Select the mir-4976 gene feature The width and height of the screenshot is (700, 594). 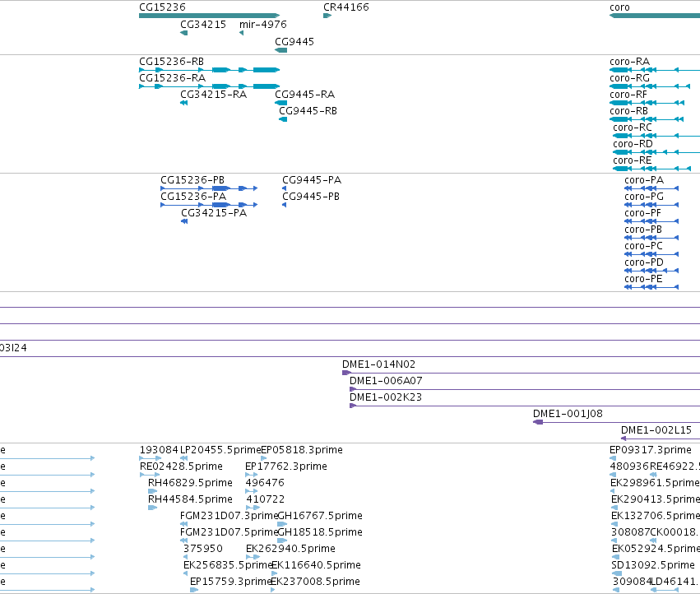(x=242, y=33)
